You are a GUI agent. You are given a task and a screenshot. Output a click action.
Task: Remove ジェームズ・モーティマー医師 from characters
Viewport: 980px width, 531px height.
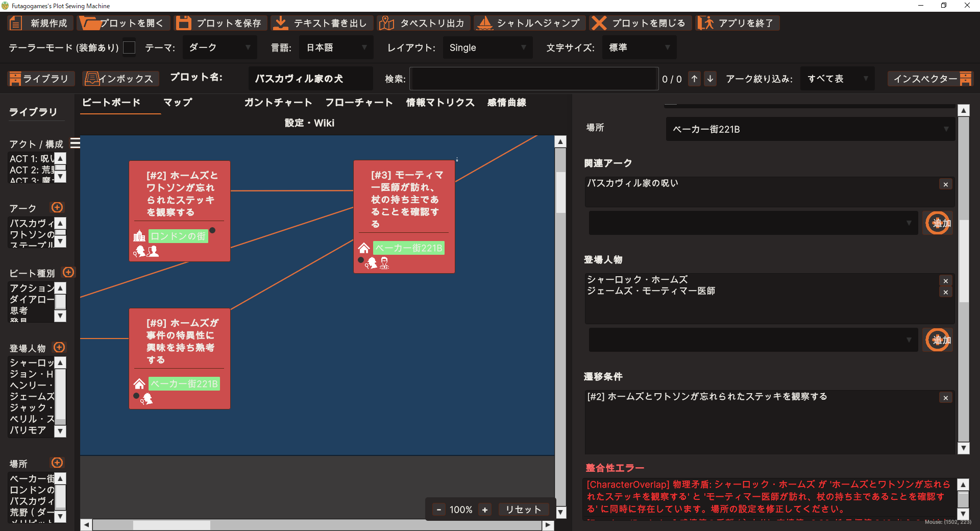click(x=946, y=292)
